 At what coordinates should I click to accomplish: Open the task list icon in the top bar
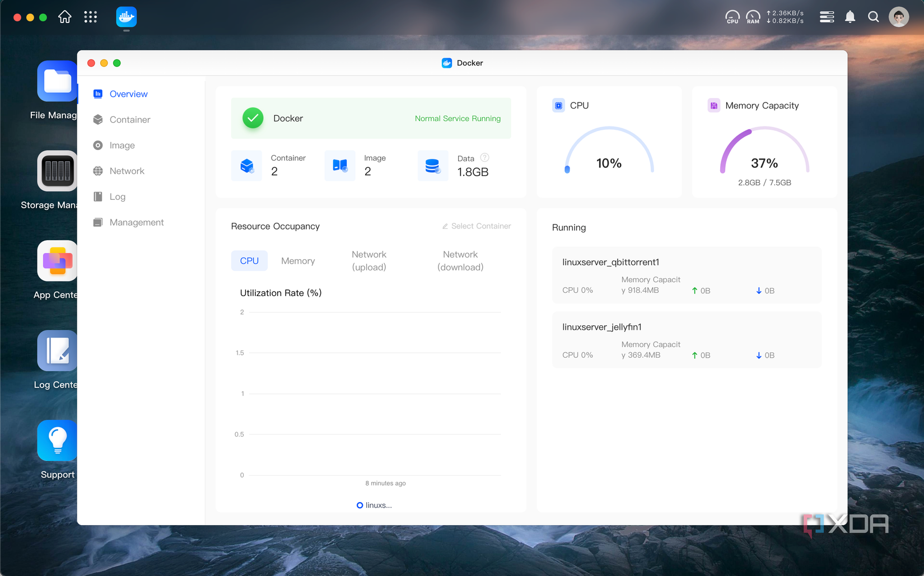point(827,17)
